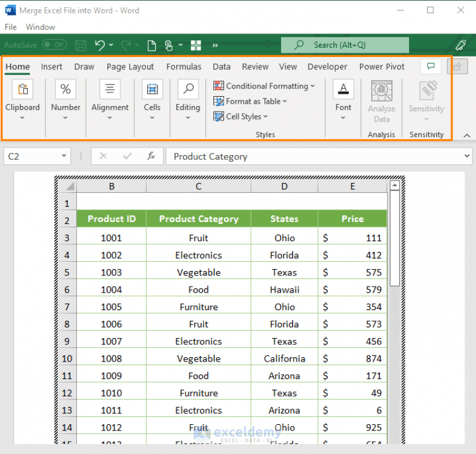The image size is (476, 454).
Task: Open Format as Table menu
Action: click(x=250, y=101)
